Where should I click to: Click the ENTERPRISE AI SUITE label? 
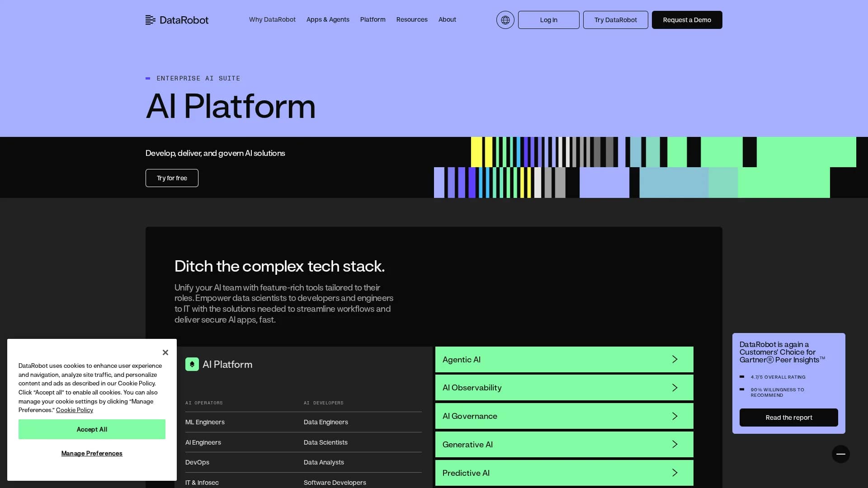[198, 78]
